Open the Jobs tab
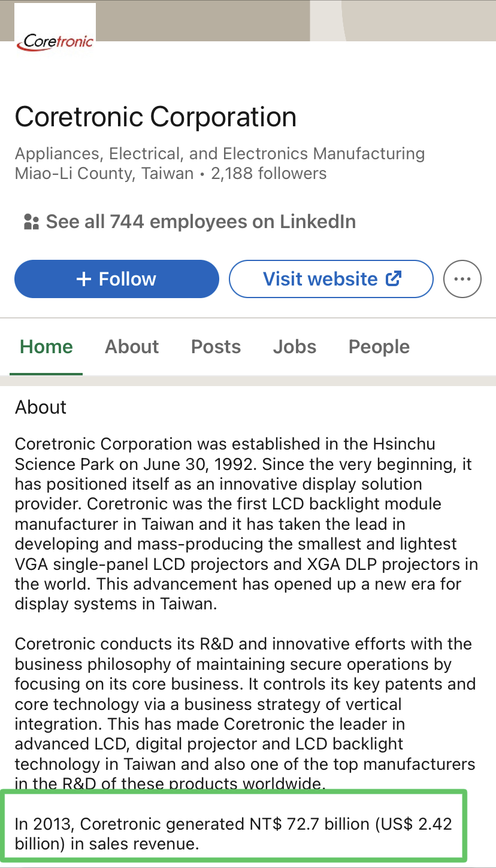 click(x=295, y=347)
